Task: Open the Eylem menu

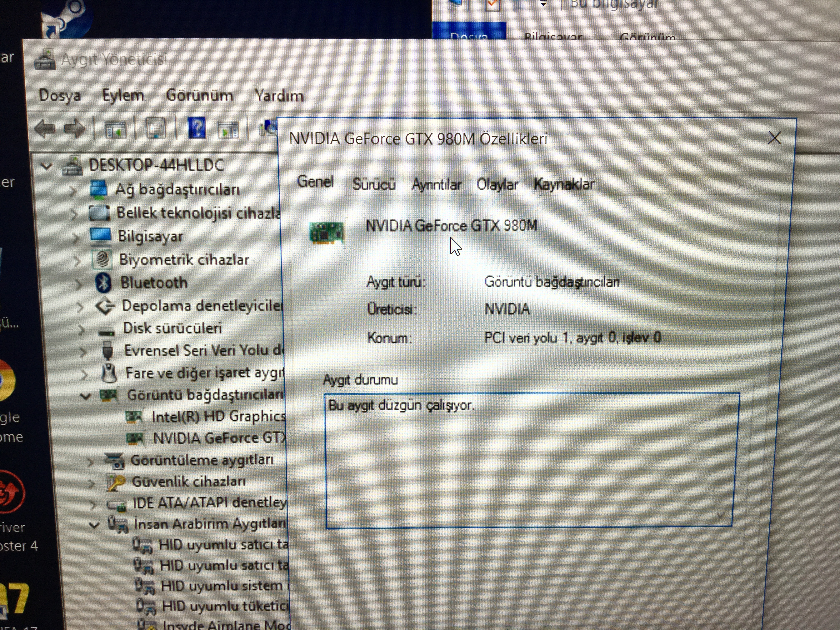Action: (123, 96)
